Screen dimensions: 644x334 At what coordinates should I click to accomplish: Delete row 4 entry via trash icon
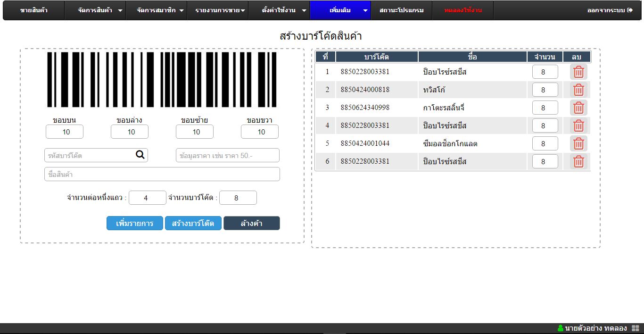[x=578, y=126]
